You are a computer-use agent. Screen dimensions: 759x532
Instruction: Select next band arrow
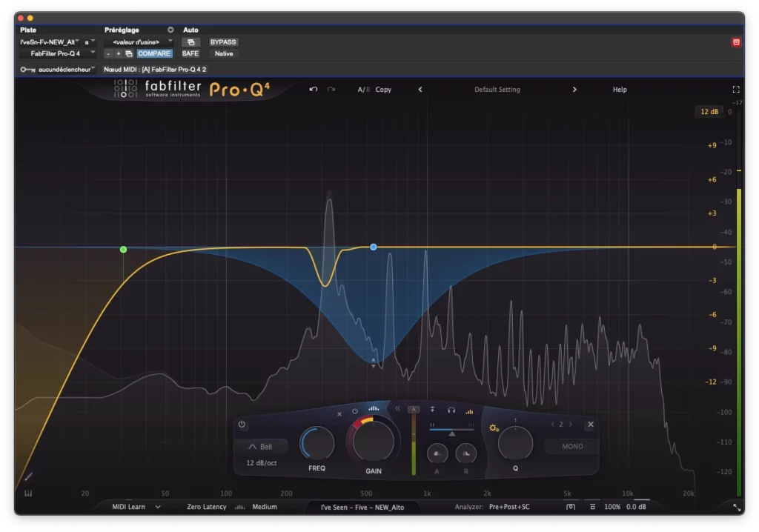[571, 424]
